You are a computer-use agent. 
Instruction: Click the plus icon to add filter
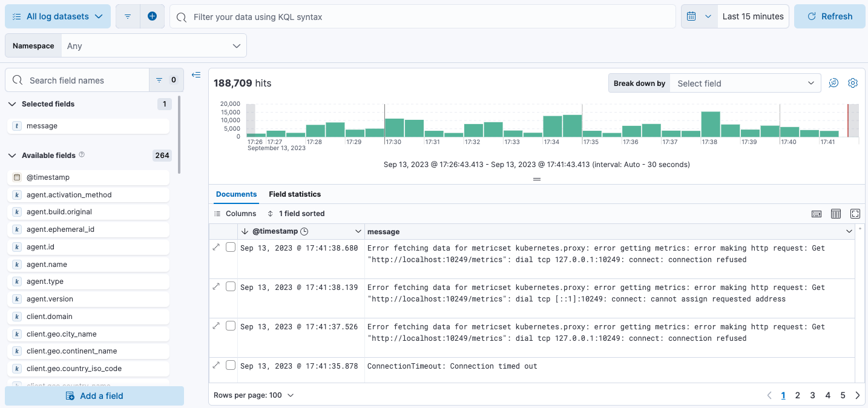152,16
